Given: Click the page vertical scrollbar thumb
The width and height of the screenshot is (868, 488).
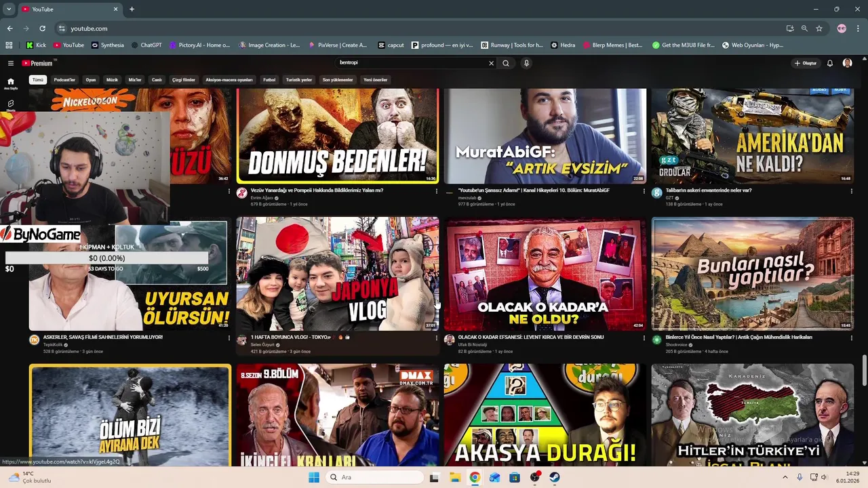Looking at the screenshot, I should [864, 370].
